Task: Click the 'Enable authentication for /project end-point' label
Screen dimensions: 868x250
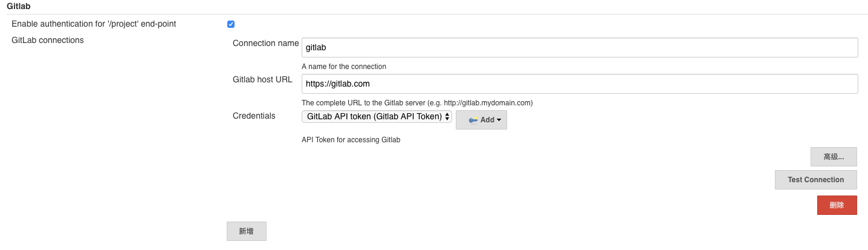Action: 94,24
